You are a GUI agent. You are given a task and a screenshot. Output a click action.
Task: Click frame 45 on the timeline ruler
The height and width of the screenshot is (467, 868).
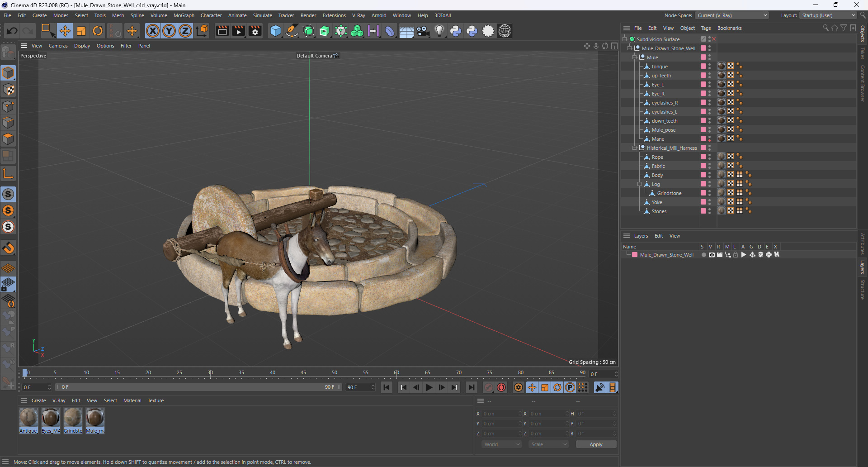(303, 373)
